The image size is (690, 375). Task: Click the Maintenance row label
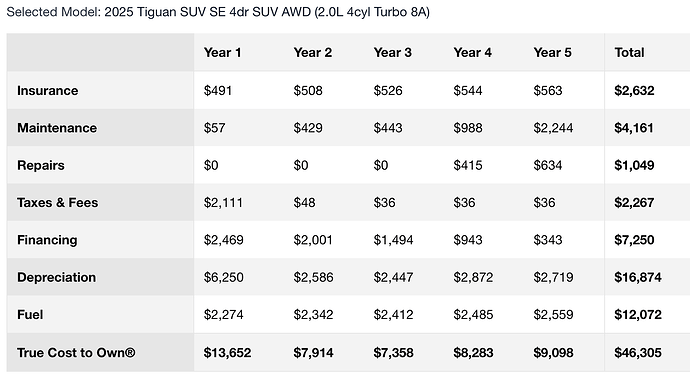(x=57, y=128)
